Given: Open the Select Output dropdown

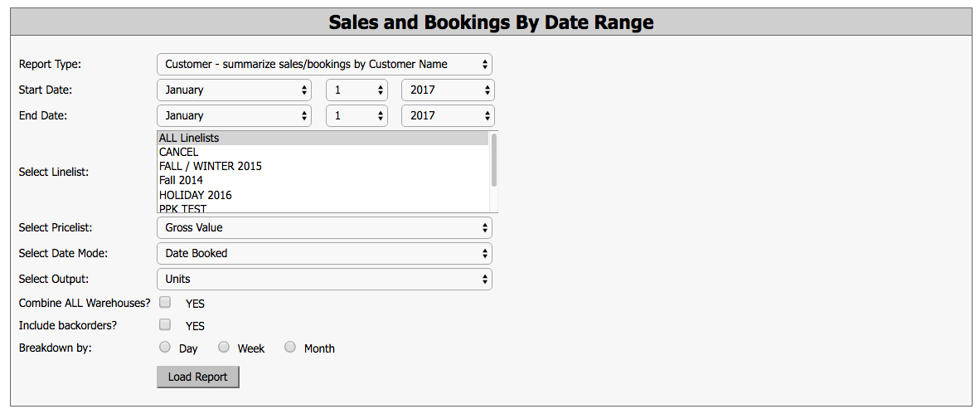Looking at the screenshot, I should 324,279.
